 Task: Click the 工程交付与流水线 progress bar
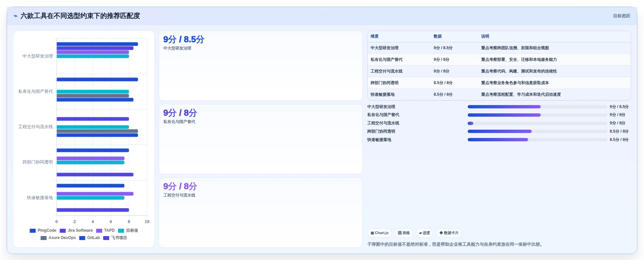point(537,123)
